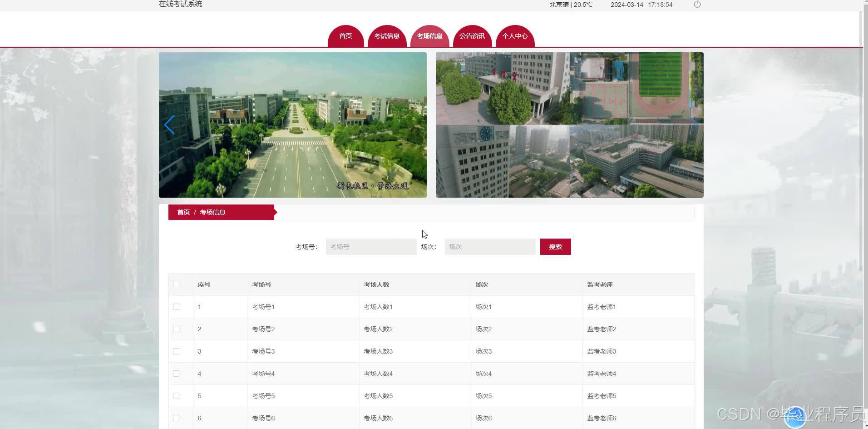868x429 pixels.
Task: Check the row for 考场号2
Action: (x=176, y=329)
